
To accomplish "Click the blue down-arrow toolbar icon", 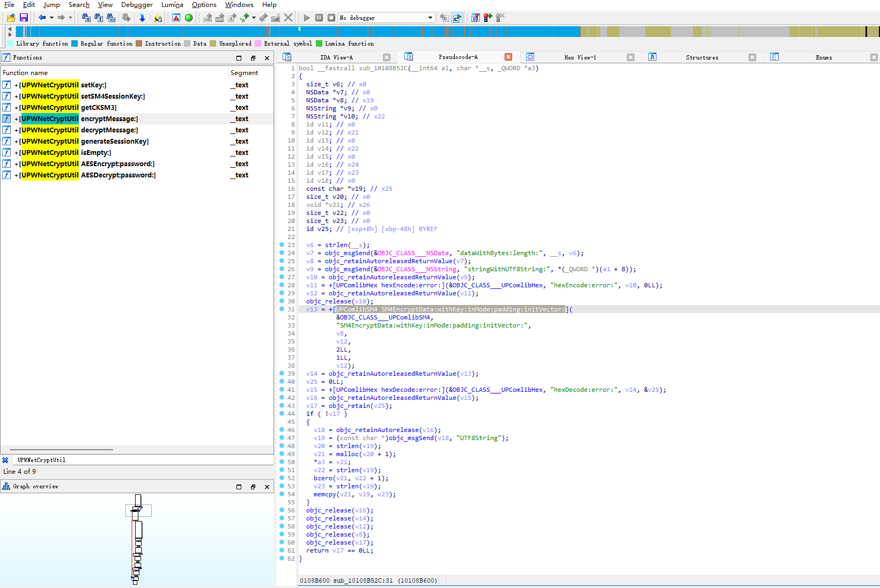I will click(142, 18).
